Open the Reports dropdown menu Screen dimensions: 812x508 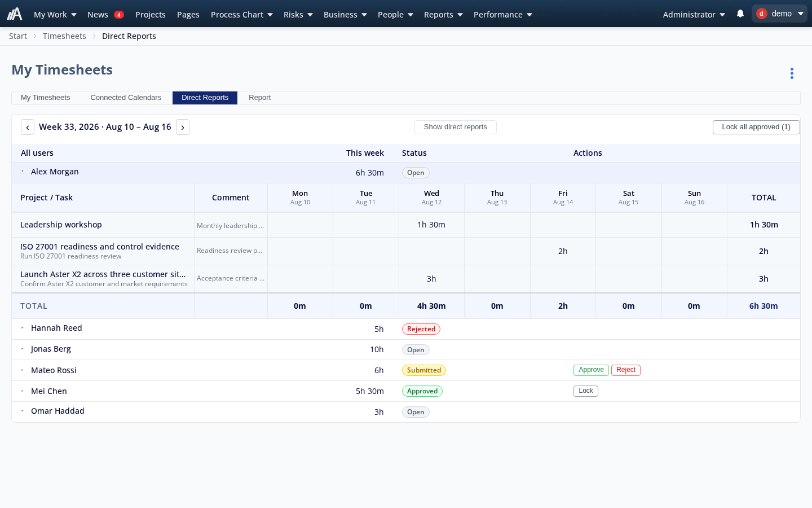pyautogui.click(x=443, y=14)
